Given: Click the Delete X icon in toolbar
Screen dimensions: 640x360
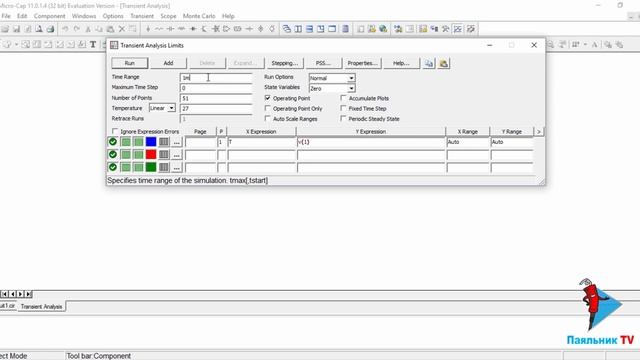Looking at the screenshot, I should 122,29.
